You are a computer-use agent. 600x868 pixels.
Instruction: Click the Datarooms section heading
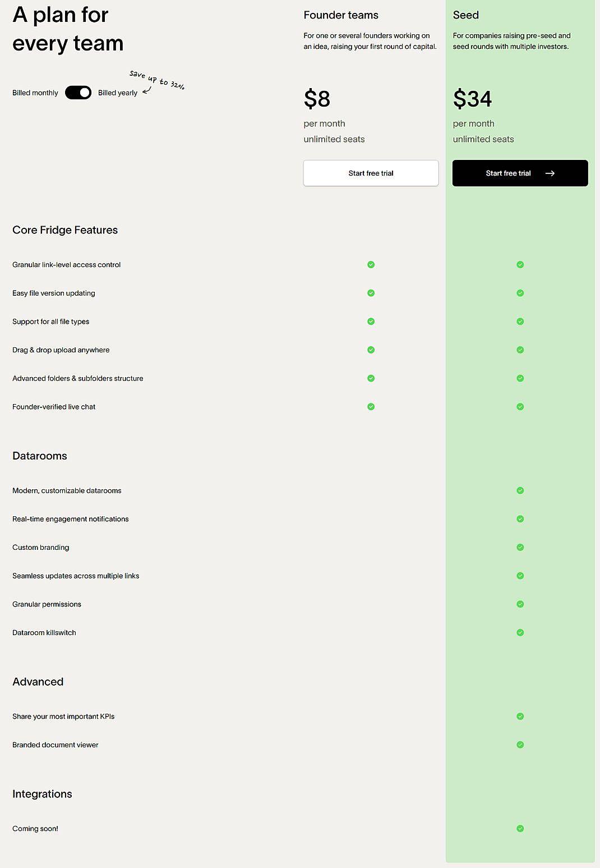(40, 456)
